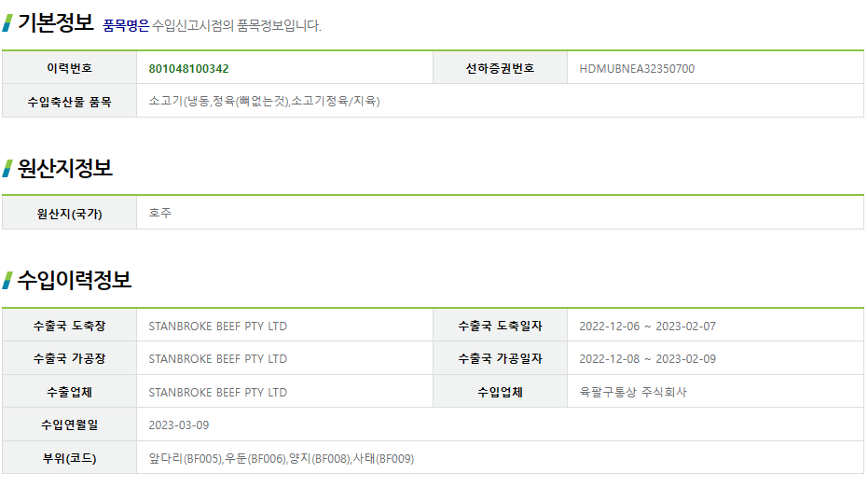Click the meat cut codes list value

coord(282,459)
